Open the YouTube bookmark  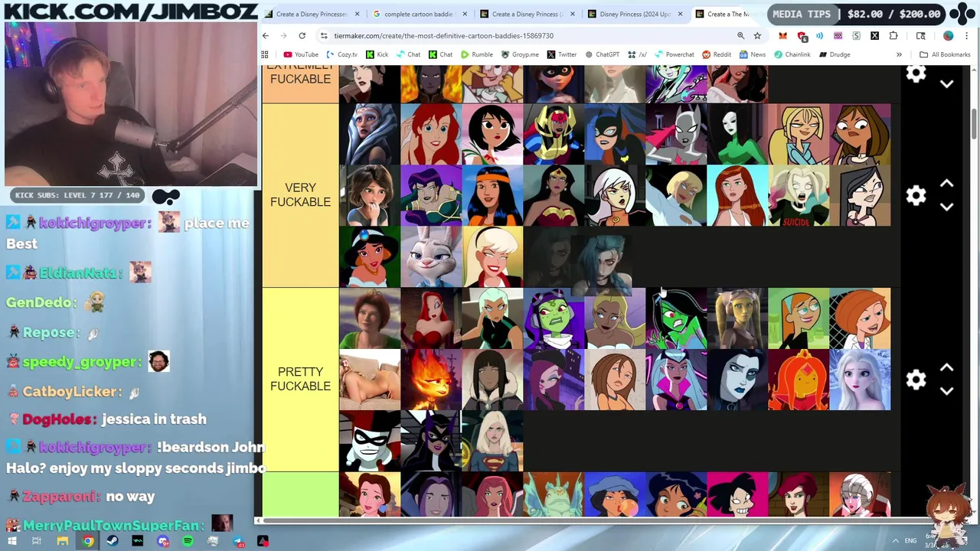pyautogui.click(x=301, y=54)
